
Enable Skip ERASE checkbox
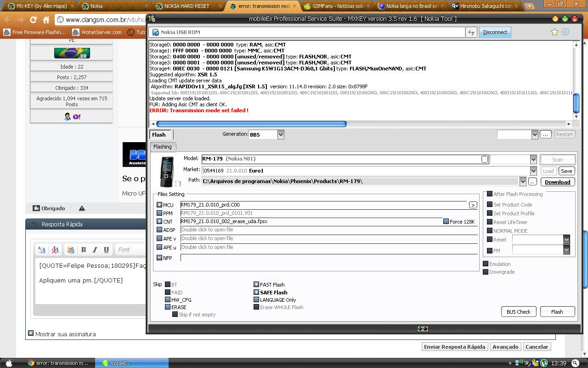[x=168, y=307]
